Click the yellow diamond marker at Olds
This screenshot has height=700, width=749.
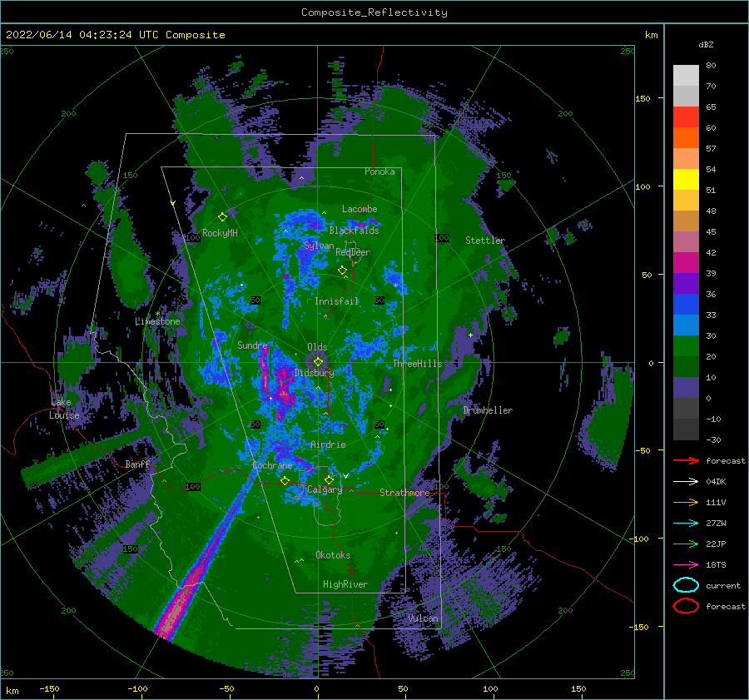point(318,362)
